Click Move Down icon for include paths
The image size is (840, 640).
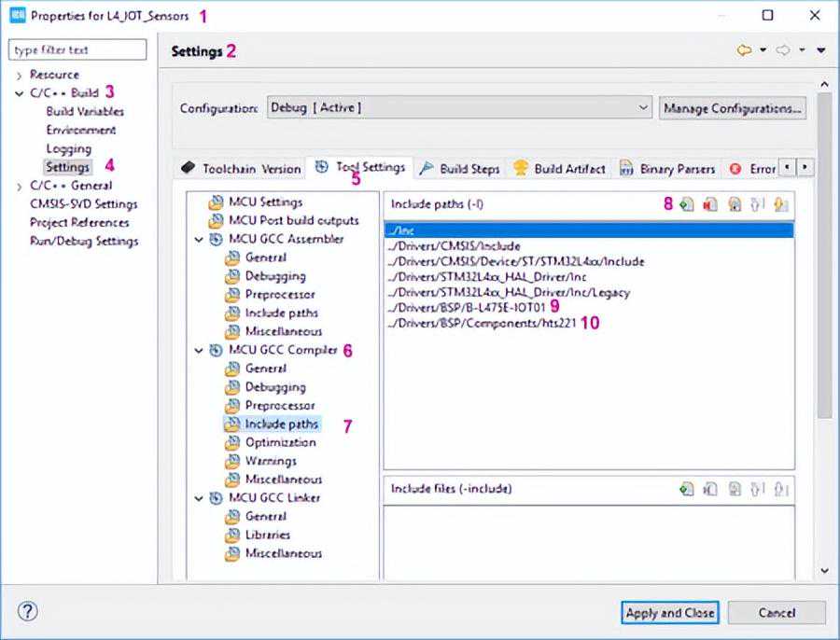[x=780, y=204]
